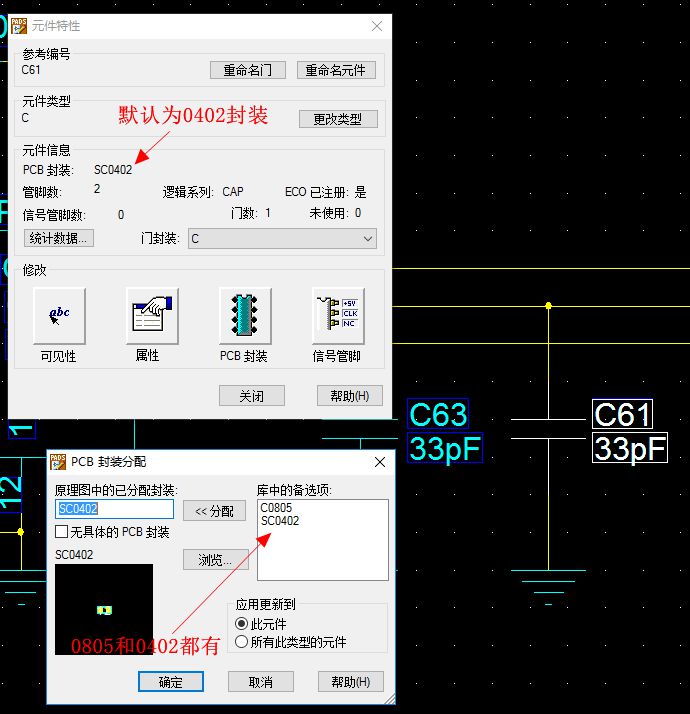This screenshot has width=690, height=714.
Task: Open the 可见性 visibility icon button
Action: [59, 316]
